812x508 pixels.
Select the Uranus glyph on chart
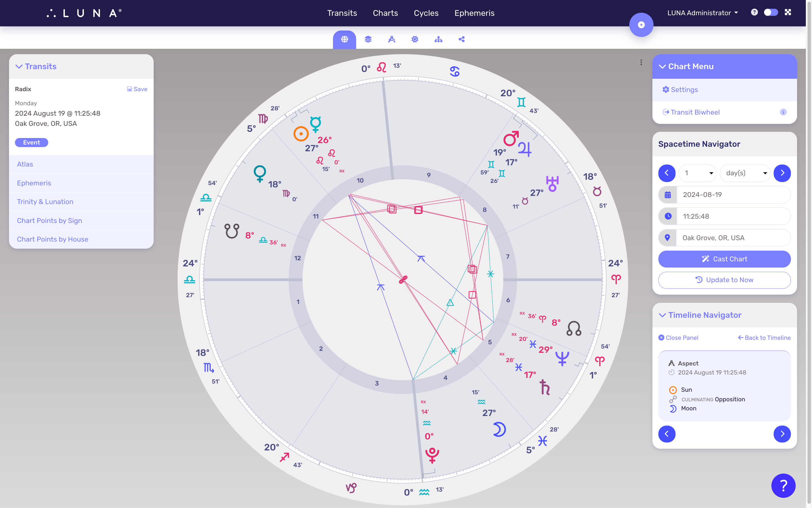click(x=552, y=183)
